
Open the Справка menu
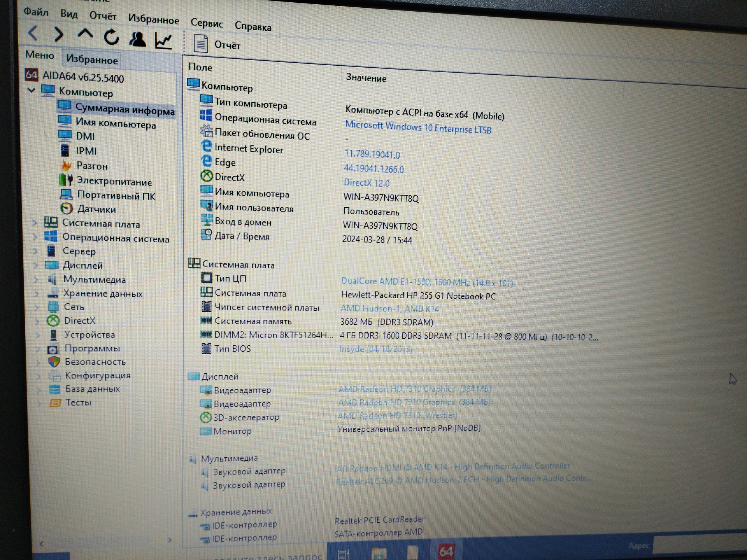(x=253, y=26)
